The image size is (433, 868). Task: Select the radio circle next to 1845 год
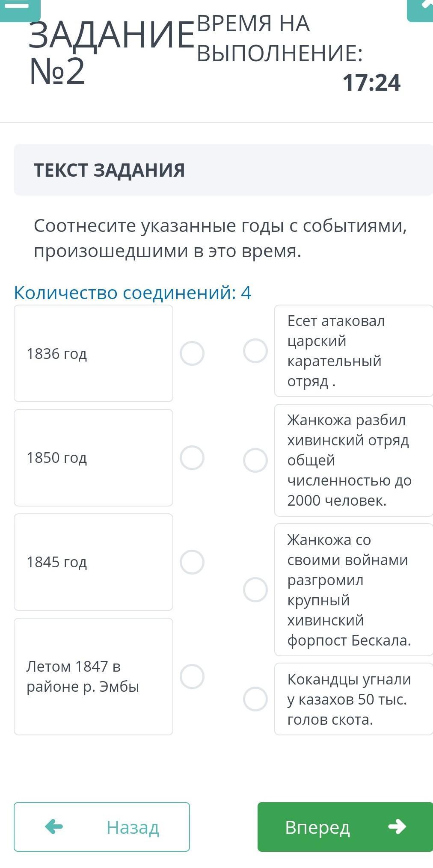coord(192,562)
